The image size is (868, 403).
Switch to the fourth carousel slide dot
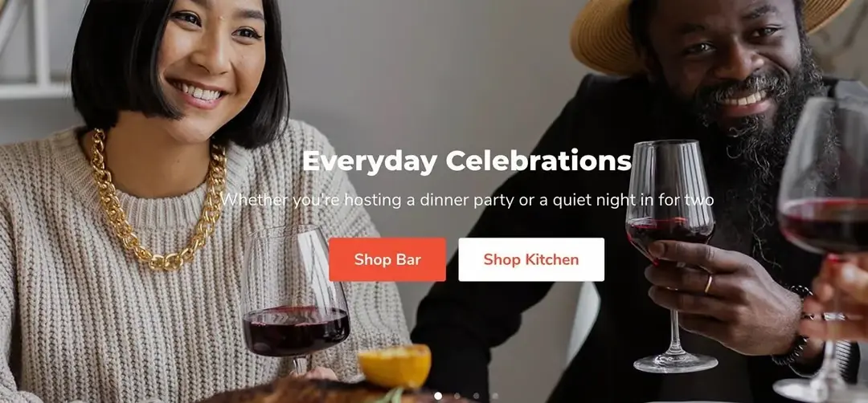pyautogui.click(x=495, y=396)
